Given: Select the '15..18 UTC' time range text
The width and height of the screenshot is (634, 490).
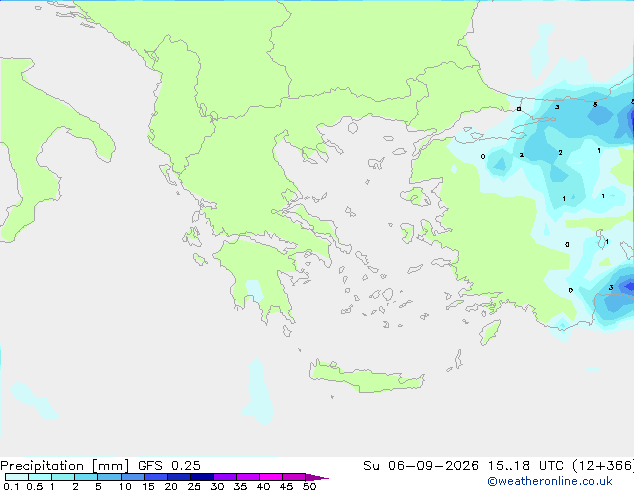Looking at the screenshot, I should 525,466.
